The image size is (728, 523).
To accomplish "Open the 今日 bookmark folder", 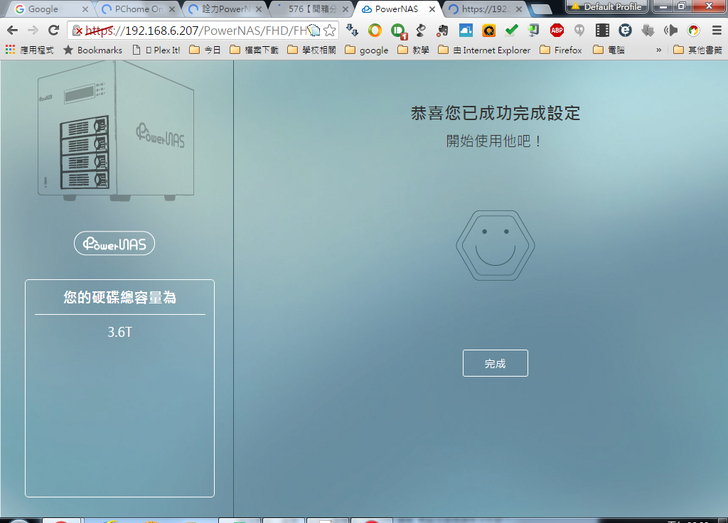I will point(205,50).
